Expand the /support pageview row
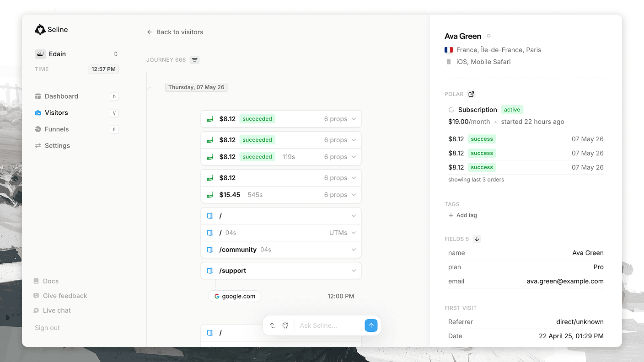644x362 pixels. point(281,271)
